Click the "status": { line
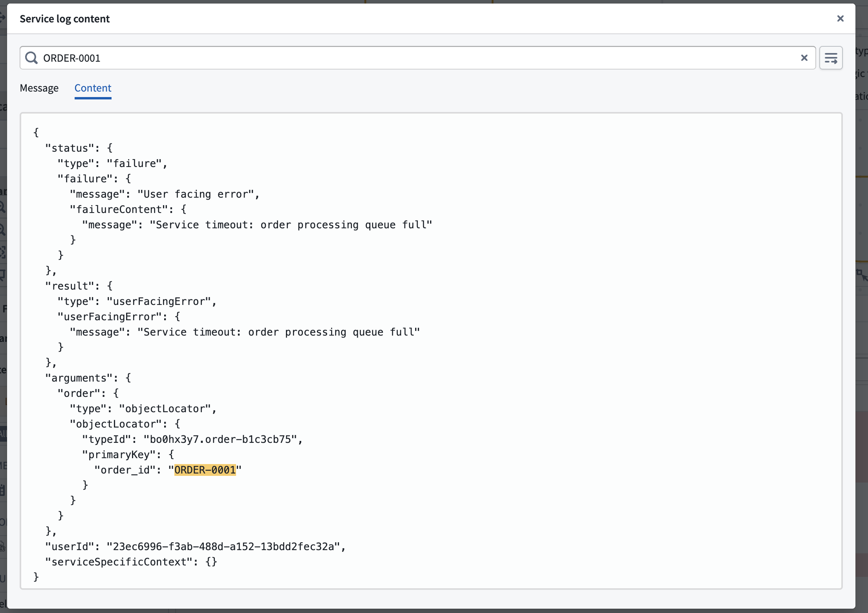This screenshot has width=868, height=613. coord(79,148)
